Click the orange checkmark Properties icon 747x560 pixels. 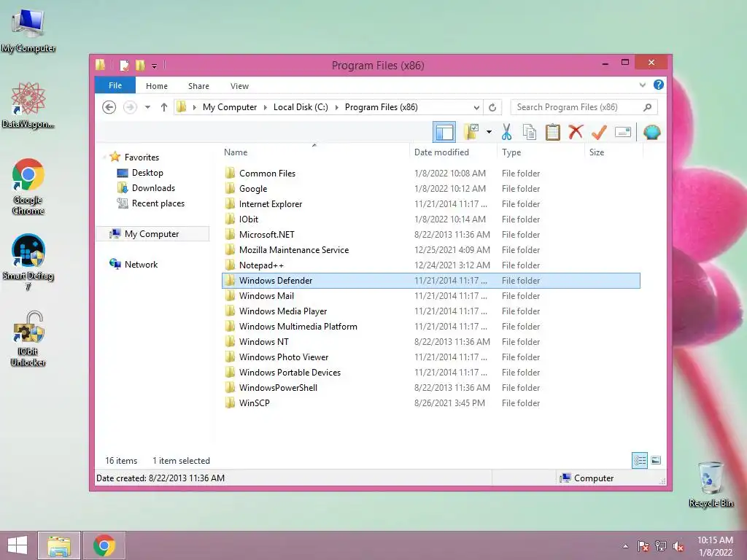click(x=599, y=132)
